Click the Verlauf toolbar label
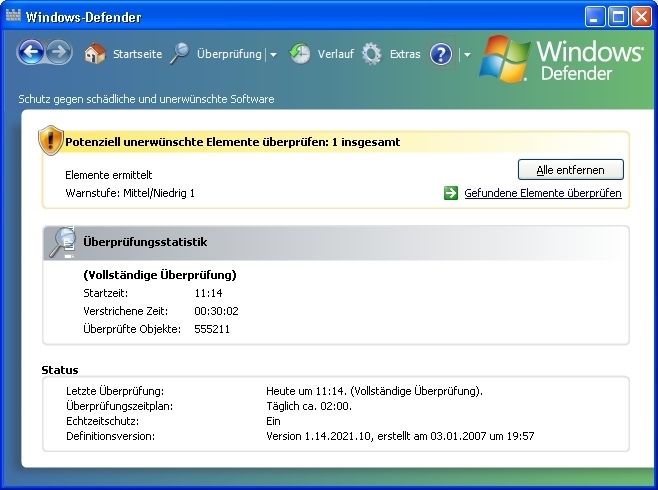The width and height of the screenshot is (658, 490). coord(336,54)
